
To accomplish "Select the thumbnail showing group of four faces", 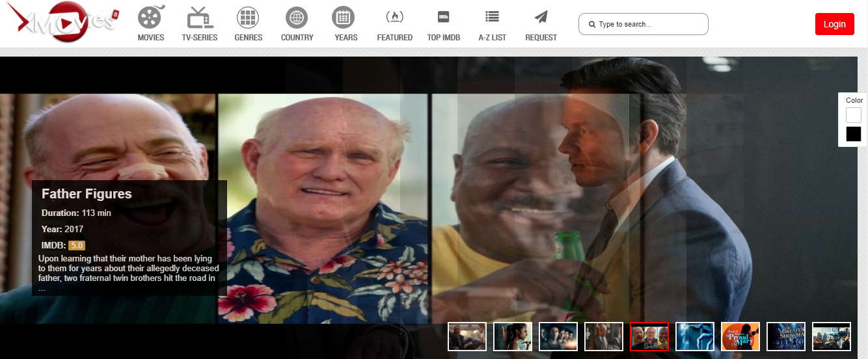I will (x=558, y=336).
